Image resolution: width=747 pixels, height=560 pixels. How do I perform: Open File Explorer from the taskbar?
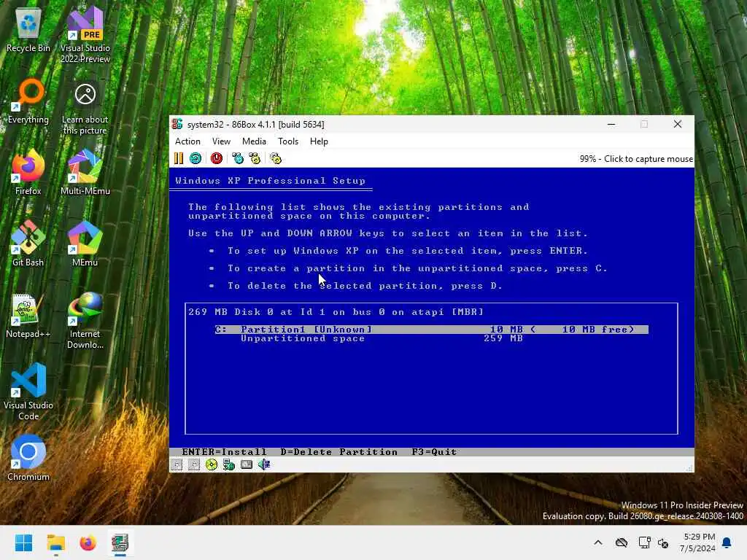coord(55,542)
